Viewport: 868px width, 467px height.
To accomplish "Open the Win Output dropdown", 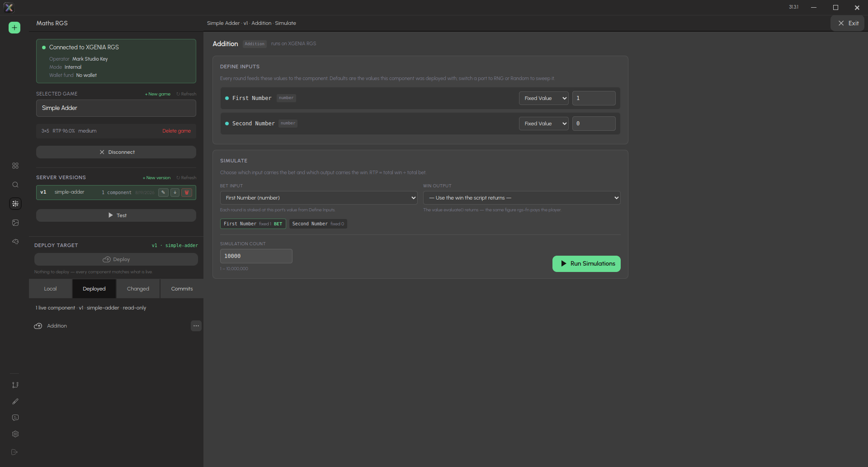I will (x=522, y=198).
